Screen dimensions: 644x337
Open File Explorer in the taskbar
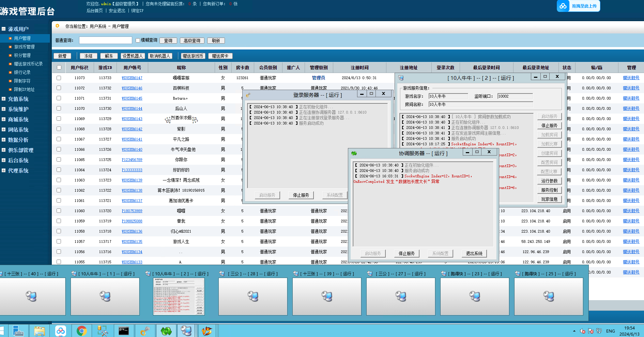39,331
